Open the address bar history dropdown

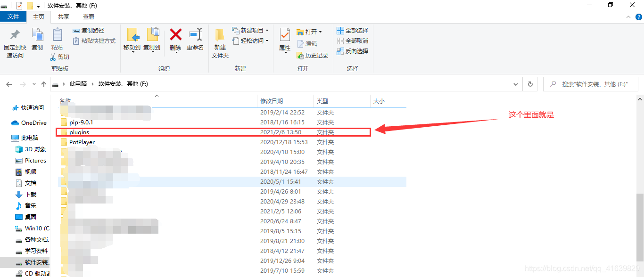click(x=516, y=84)
